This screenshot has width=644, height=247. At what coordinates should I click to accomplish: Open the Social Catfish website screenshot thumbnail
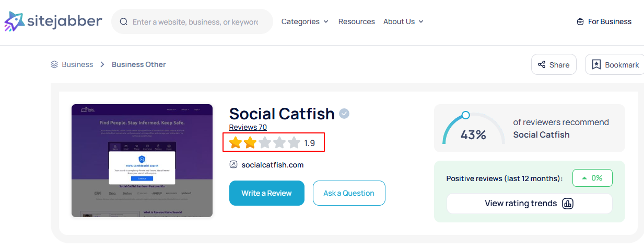[x=142, y=160]
